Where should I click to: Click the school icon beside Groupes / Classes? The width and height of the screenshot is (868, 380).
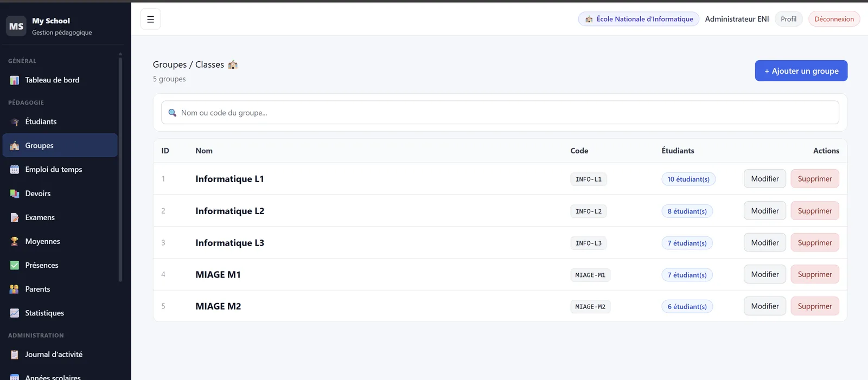[x=233, y=65]
